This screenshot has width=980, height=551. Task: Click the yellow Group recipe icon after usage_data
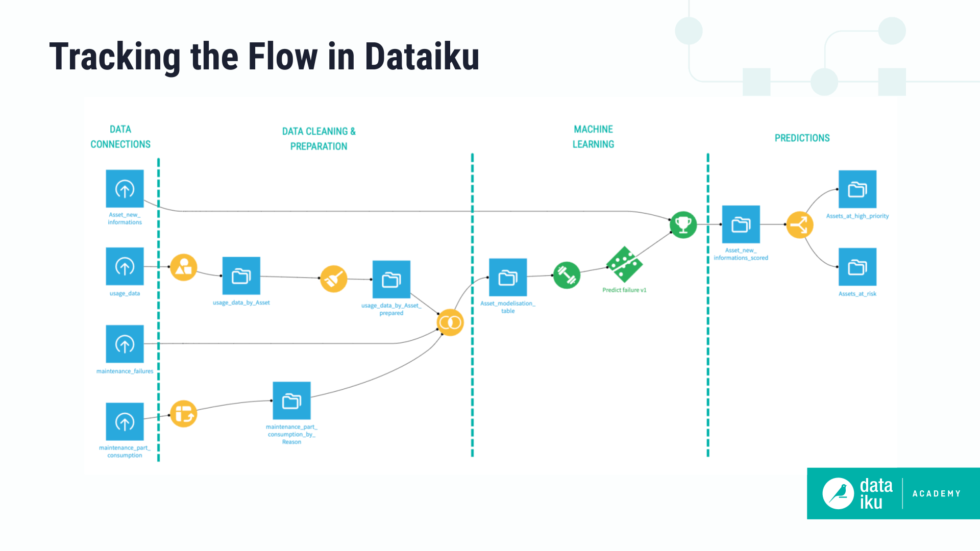184,267
